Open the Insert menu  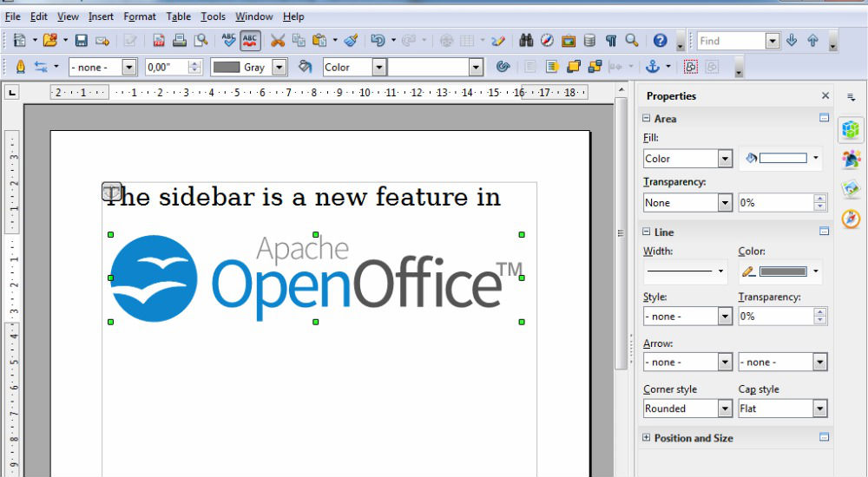click(101, 16)
